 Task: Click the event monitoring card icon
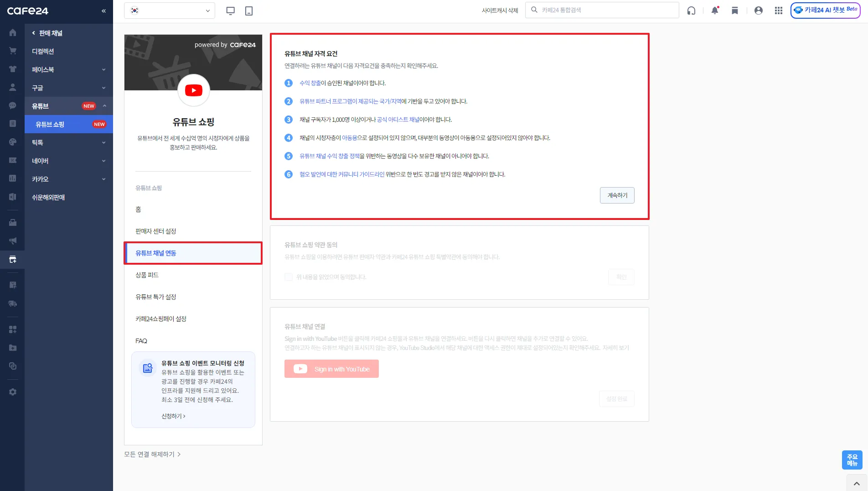click(x=147, y=368)
